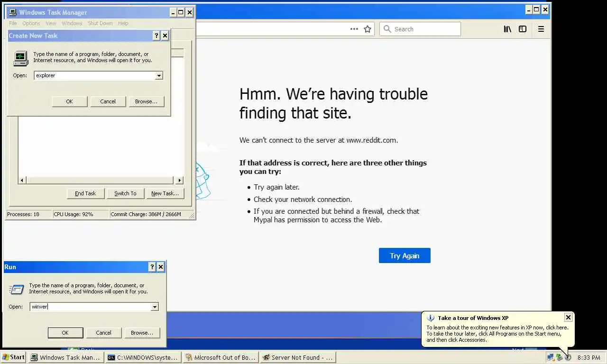
Task: Open the Task Manager Help menu
Action: pos(123,23)
